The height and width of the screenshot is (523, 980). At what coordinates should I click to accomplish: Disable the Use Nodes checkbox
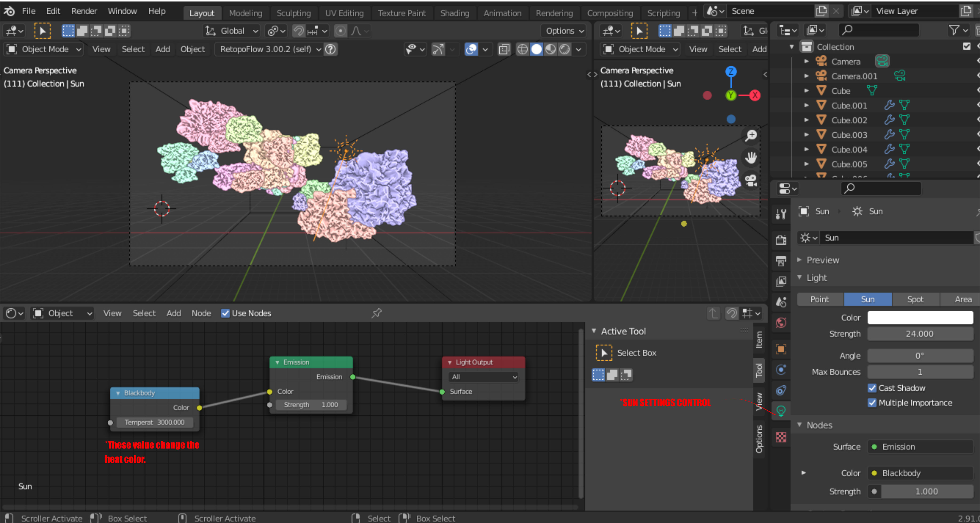225,313
